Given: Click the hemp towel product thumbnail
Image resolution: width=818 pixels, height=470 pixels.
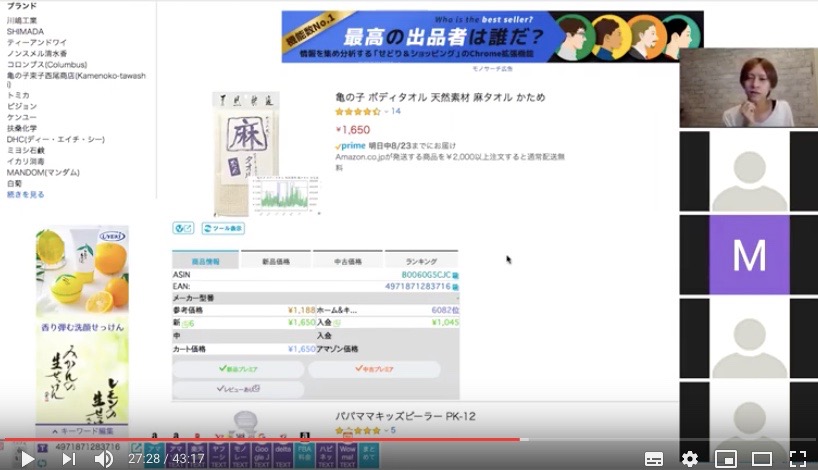Looking at the screenshot, I should pyautogui.click(x=246, y=150).
